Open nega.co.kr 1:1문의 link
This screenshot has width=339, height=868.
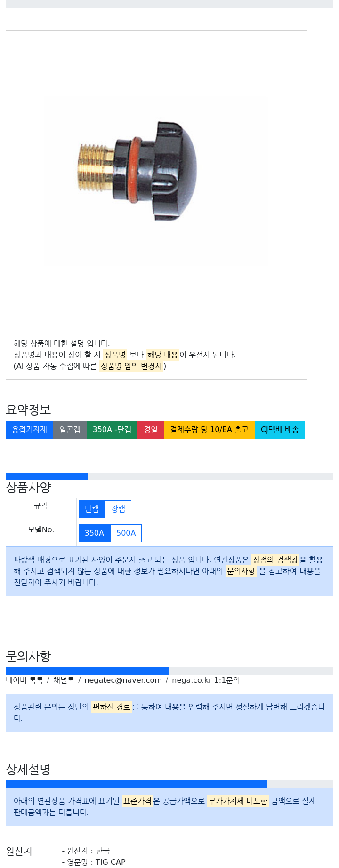[x=206, y=680]
